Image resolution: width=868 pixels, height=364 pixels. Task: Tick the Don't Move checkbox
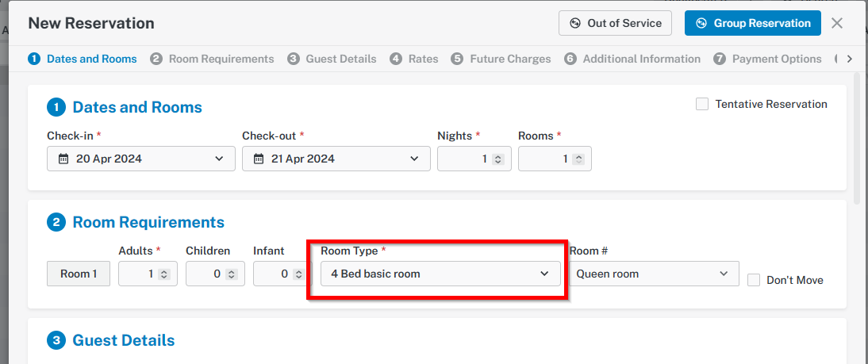754,280
